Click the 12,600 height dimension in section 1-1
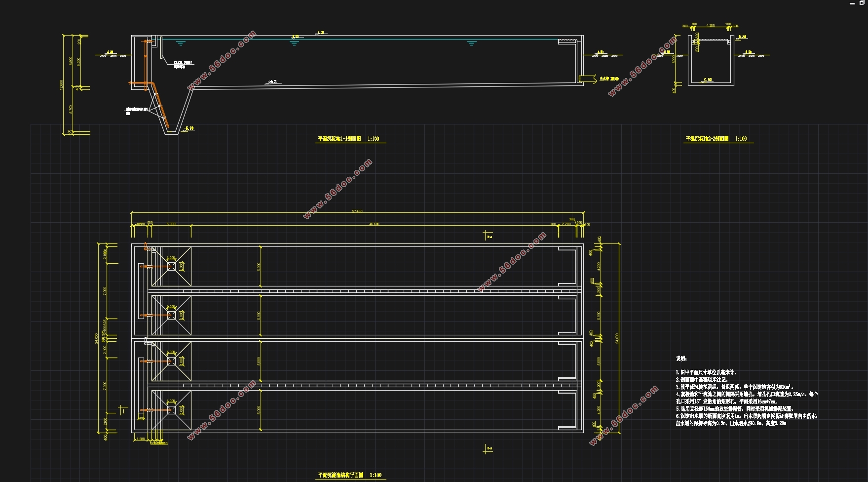 click(62, 85)
